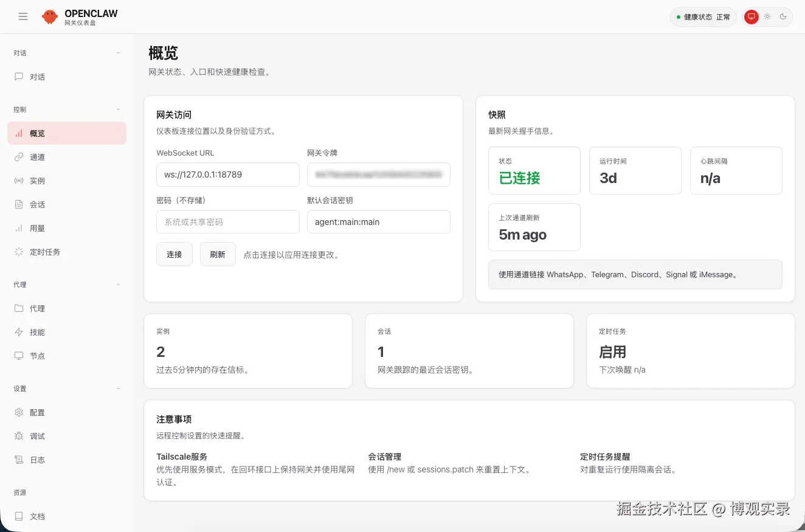Screen dimensions: 805x532
Task: Click the Tailscale服务 heading
Action: tap(182, 457)
